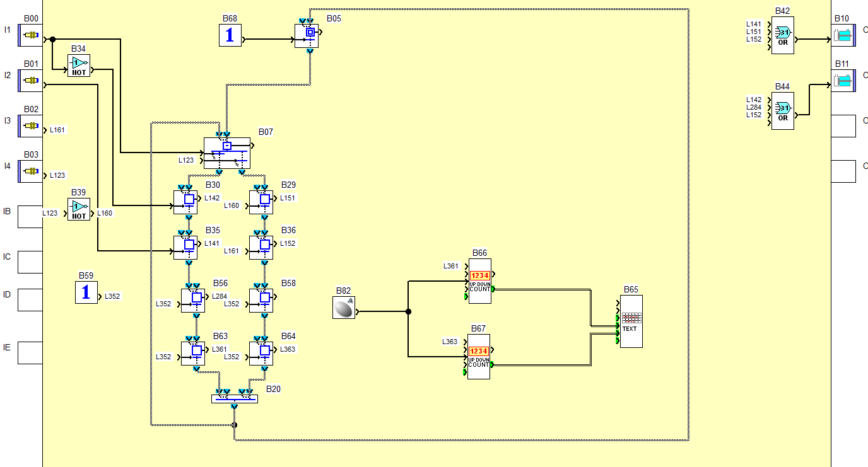Click the B34 NOT gate block
The height and width of the screenshot is (467, 868).
(x=79, y=66)
